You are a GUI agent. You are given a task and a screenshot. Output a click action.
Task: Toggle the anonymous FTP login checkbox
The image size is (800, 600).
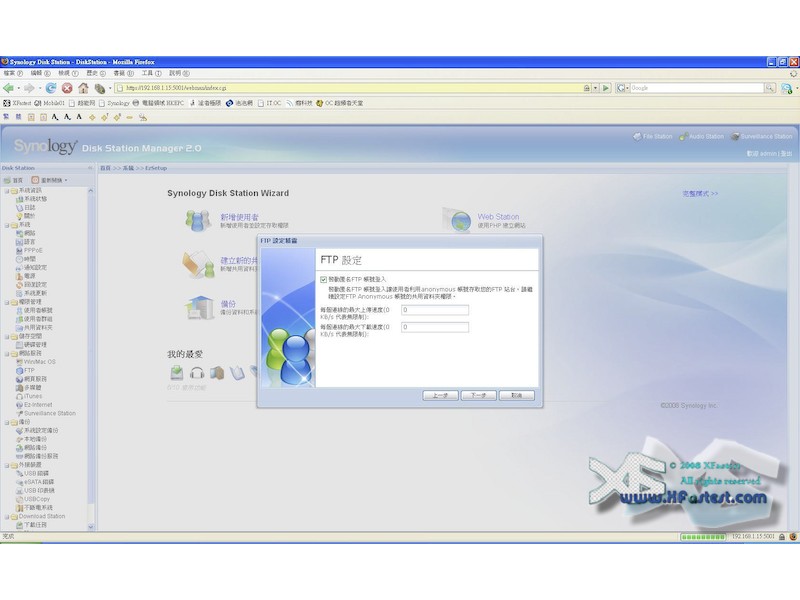tap(323, 280)
